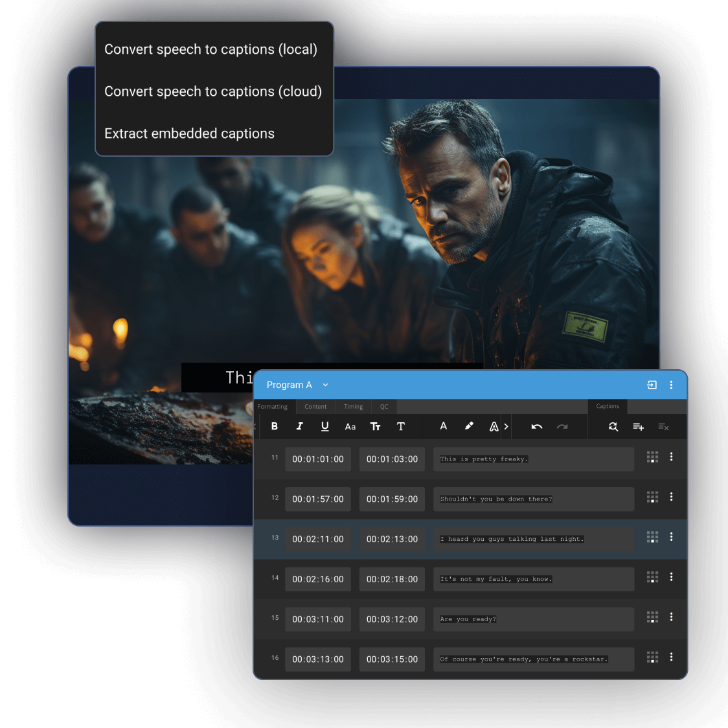This screenshot has height=728, width=728.
Task: Click caption text 'This is pretty freaky.'
Action: click(484, 459)
